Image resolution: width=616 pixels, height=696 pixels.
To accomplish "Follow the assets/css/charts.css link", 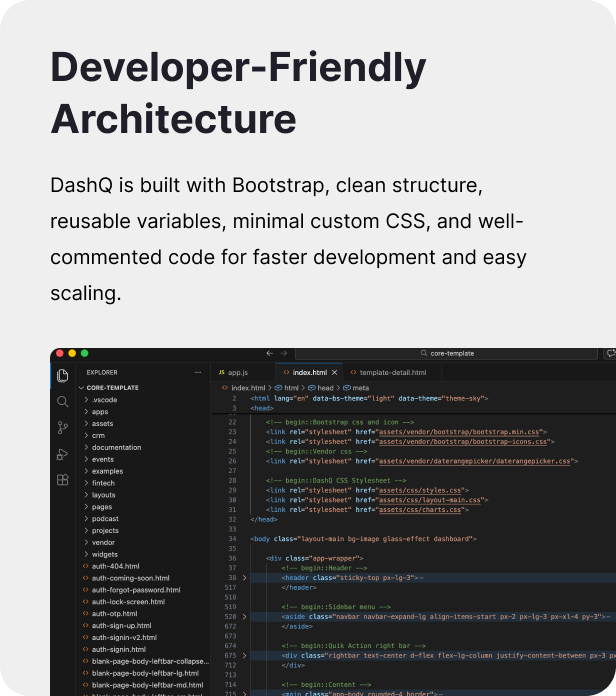I will coord(420,510).
